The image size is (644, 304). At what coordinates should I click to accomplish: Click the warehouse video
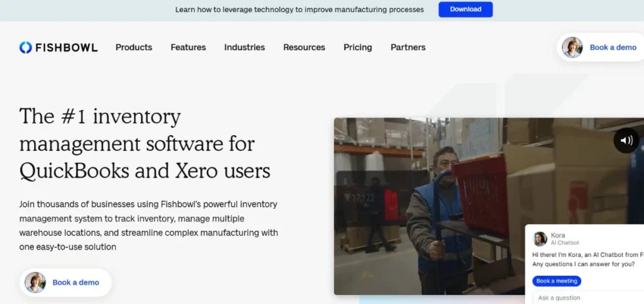(x=489, y=206)
